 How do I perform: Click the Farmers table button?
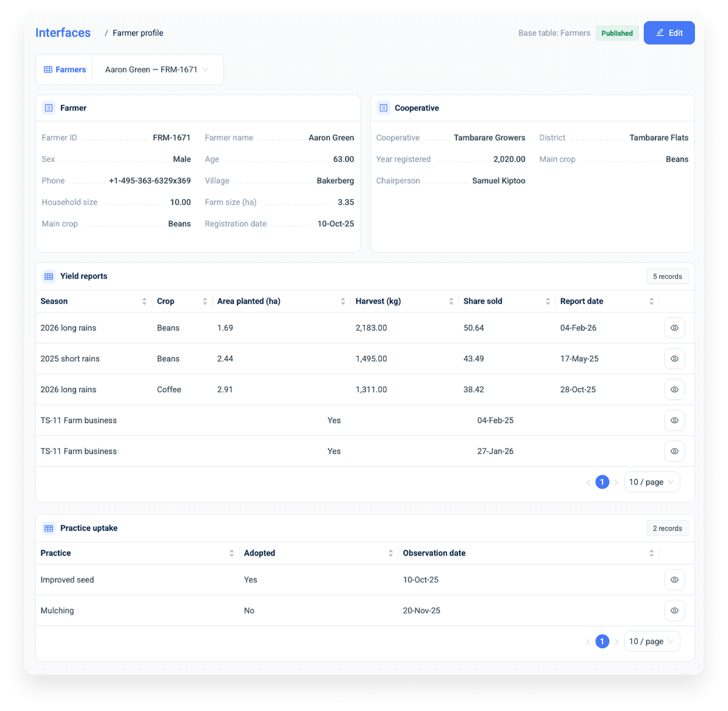(x=65, y=70)
